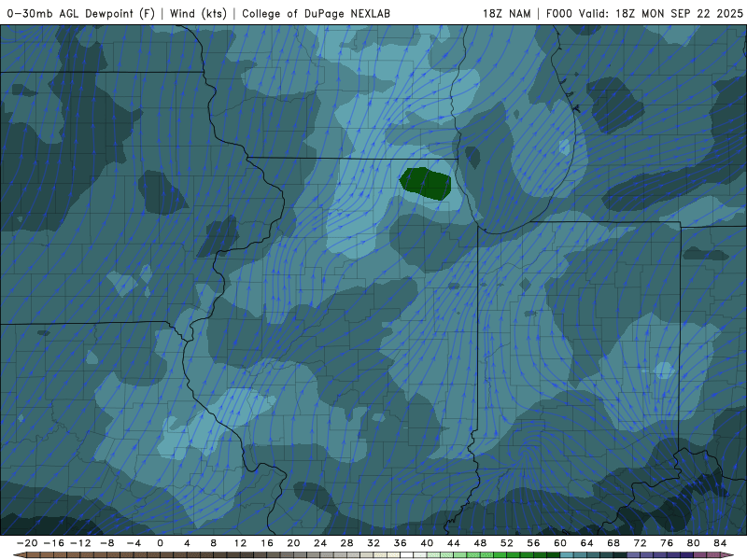Click the 32 value on the color scale
This screenshot has height=560, width=747.
point(373,543)
